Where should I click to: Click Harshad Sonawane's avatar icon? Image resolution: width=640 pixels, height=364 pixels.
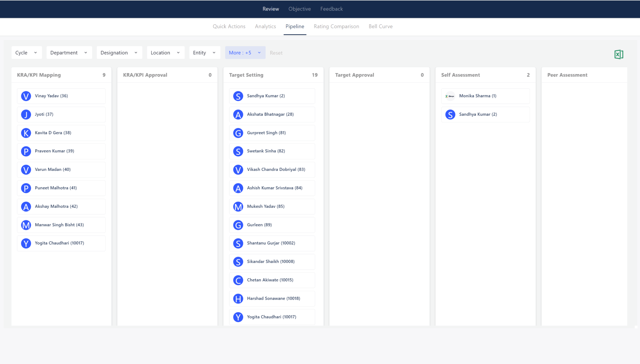238,298
